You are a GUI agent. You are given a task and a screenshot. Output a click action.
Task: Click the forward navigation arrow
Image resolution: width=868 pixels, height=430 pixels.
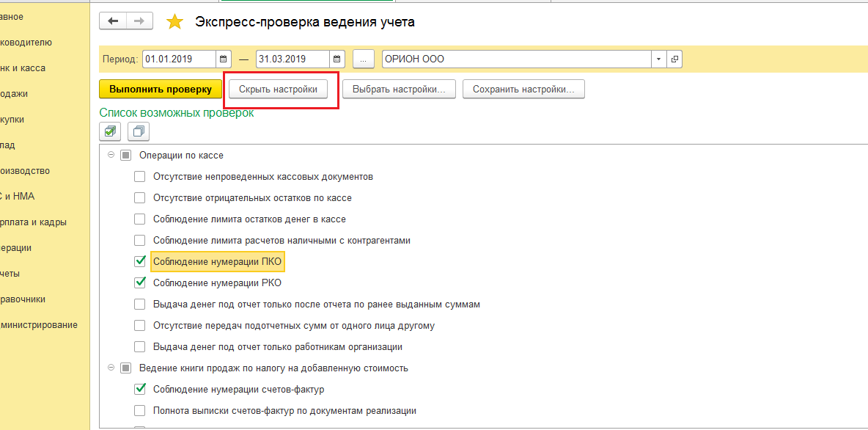point(139,21)
